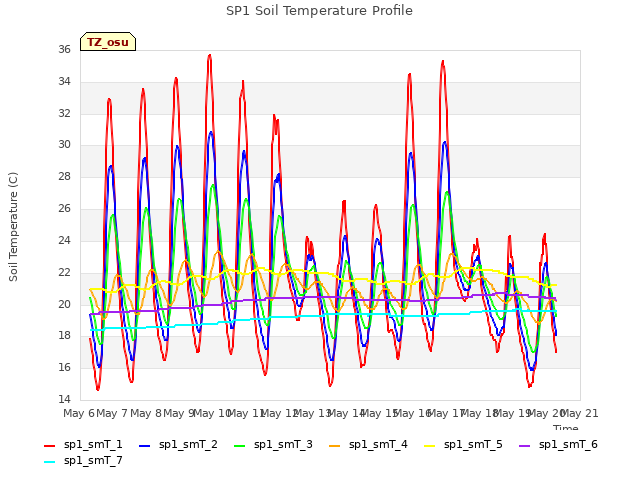The height and width of the screenshot is (480, 640).
Task: Toggle sp1_smT_2 series in legend
Action: (x=178, y=444)
